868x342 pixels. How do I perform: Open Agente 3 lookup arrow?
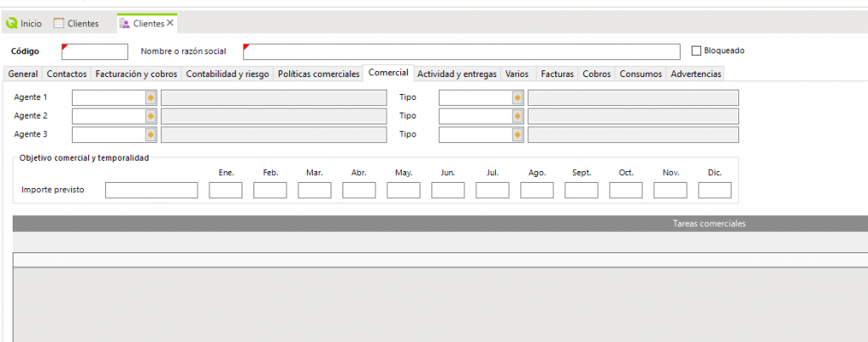pos(151,135)
